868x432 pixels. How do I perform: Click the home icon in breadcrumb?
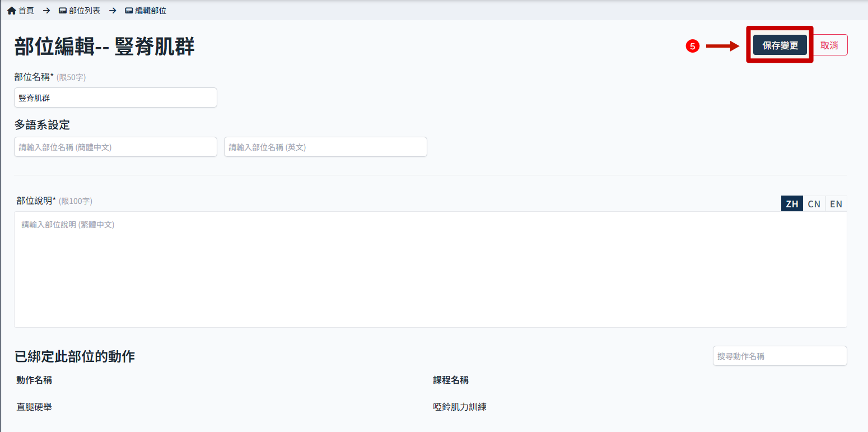point(11,11)
